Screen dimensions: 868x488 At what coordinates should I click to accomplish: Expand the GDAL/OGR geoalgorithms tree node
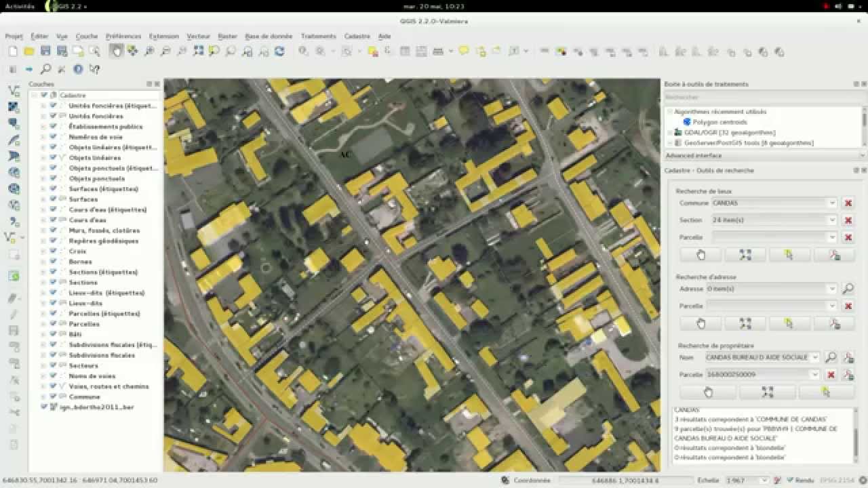(669, 133)
